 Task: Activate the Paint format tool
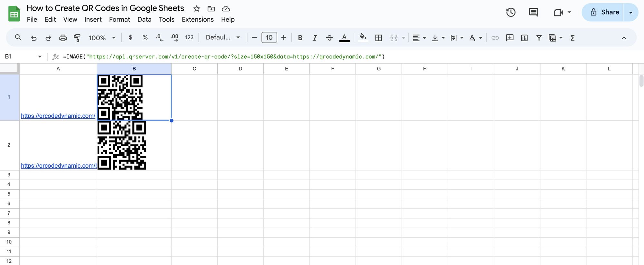tap(77, 38)
